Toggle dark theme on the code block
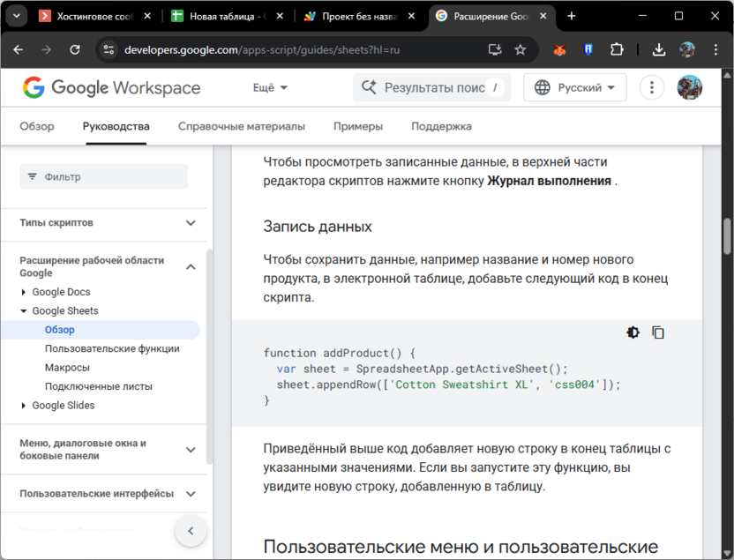Viewport: 734px width, 560px height. [x=633, y=332]
